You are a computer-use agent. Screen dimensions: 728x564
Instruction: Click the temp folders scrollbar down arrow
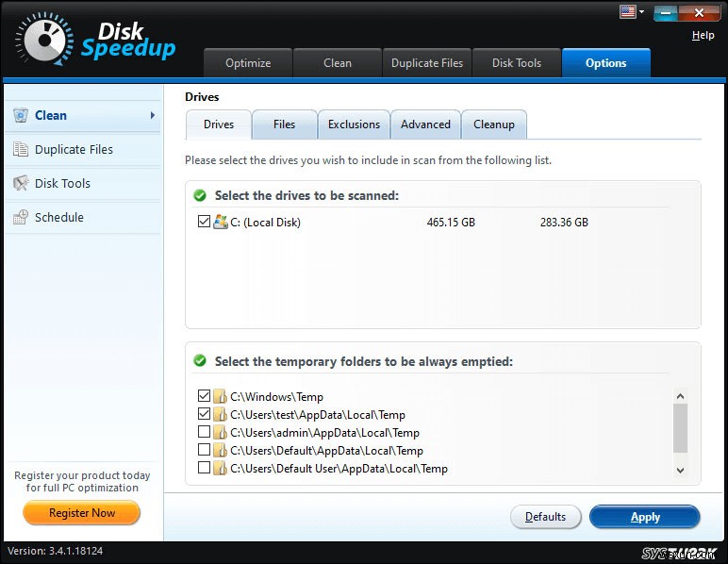click(x=680, y=470)
